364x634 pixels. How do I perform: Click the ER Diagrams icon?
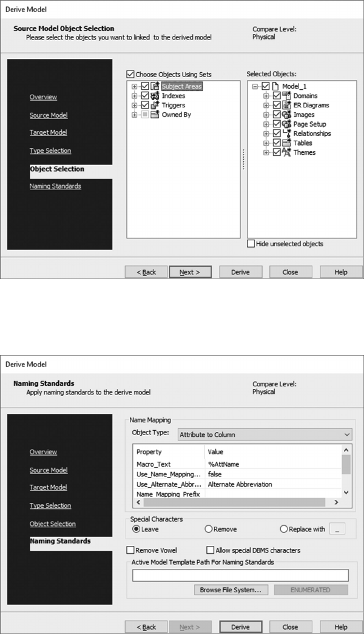tap(286, 105)
